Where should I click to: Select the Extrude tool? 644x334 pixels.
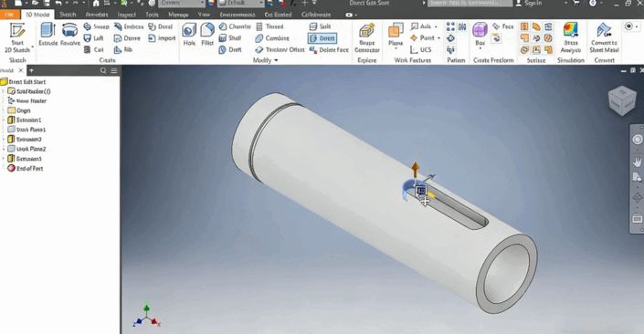click(x=48, y=35)
